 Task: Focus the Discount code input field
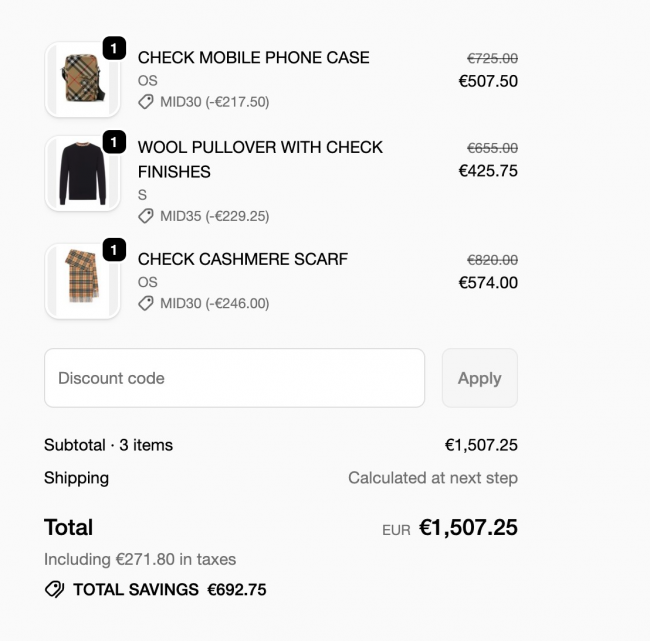coord(234,378)
